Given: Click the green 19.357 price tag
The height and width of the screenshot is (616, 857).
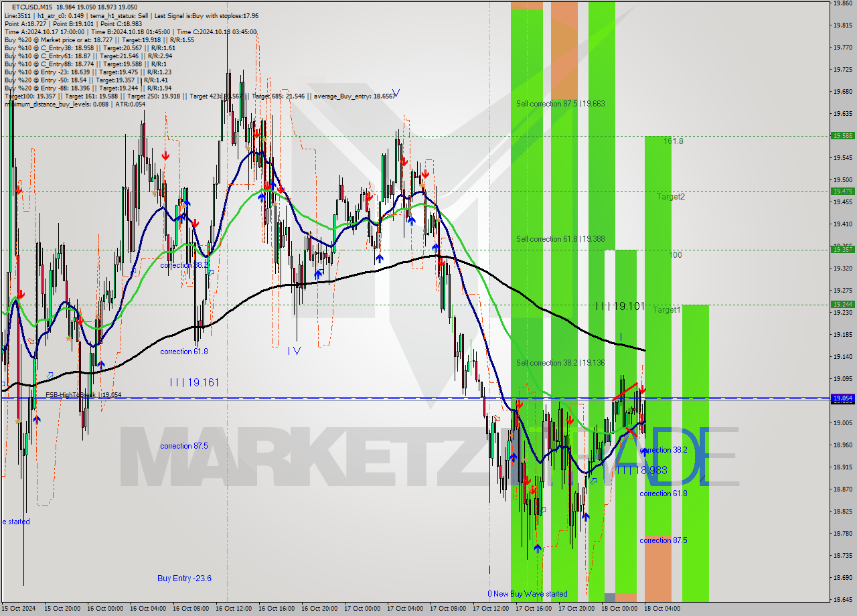Looking at the screenshot, I should [x=843, y=249].
